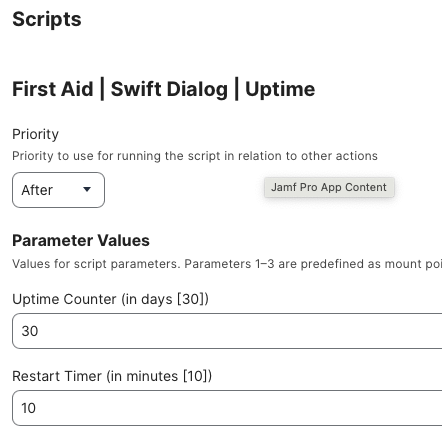The image size is (442, 444).
Task: Click the script parameters description text
Action: click(x=227, y=264)
